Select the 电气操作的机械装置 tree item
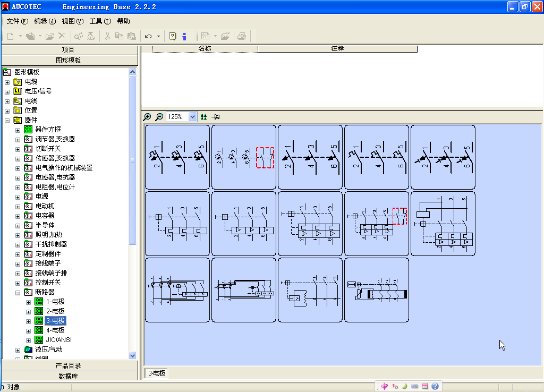Screen dimensions: 544x392 click(64, 168)
